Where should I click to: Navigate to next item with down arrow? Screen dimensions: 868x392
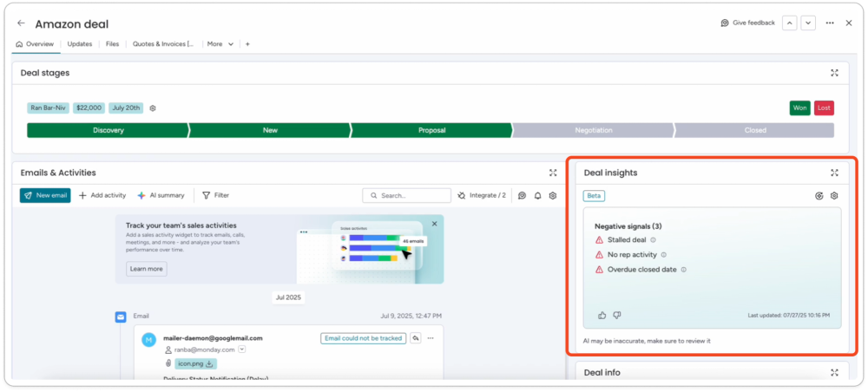808,23
